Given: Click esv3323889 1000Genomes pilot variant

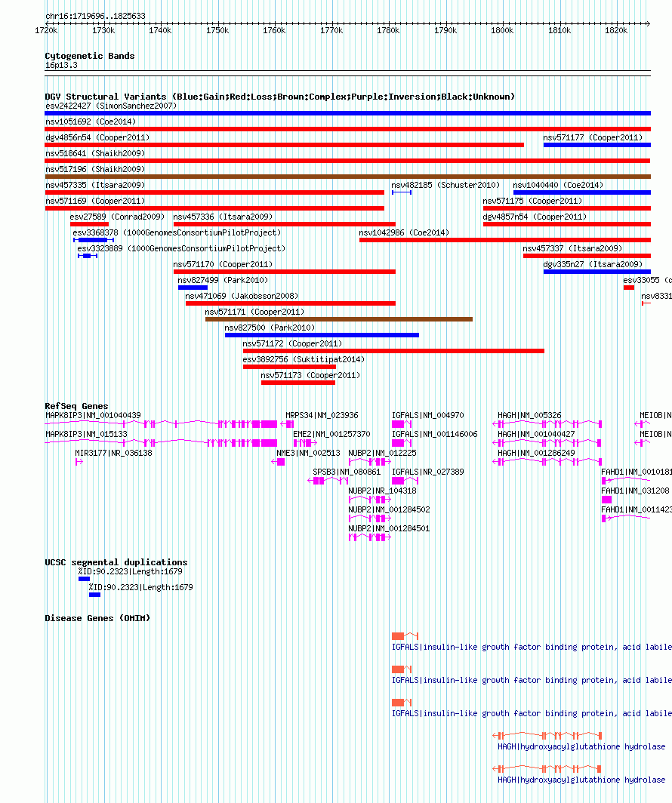Looking at the screenshot, I should click(x=88, y=256).
